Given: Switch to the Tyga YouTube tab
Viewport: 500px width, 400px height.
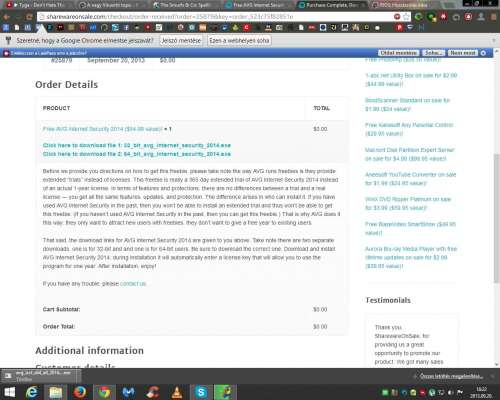Looking at the screenshot, I should point(37,5).
